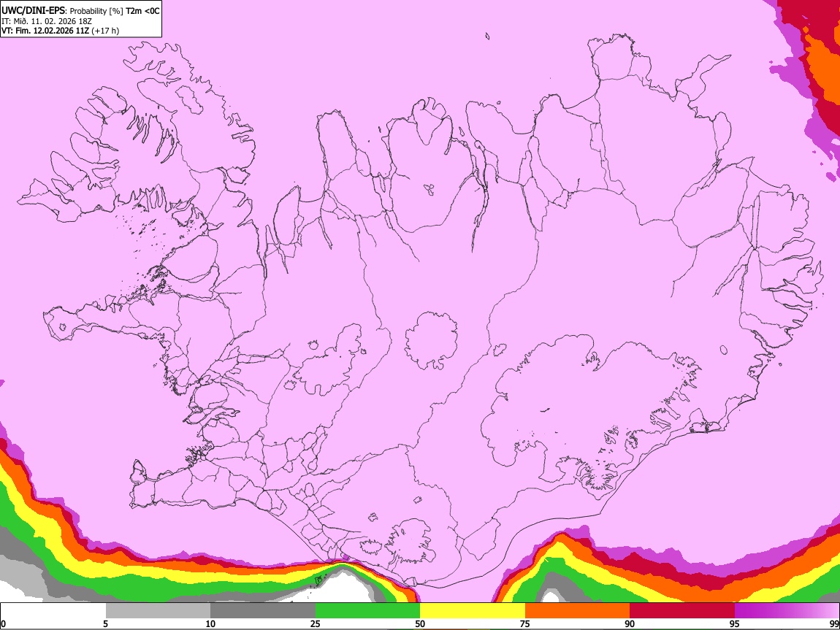Click the orange 75–90% legend band
840x630 pixels.
coord(577,611)
